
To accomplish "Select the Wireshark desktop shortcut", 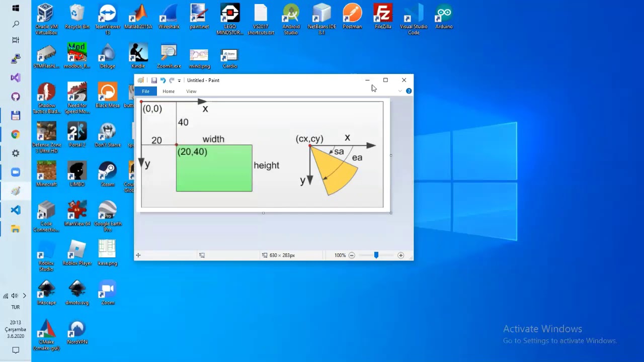I will tap(169, 17).
